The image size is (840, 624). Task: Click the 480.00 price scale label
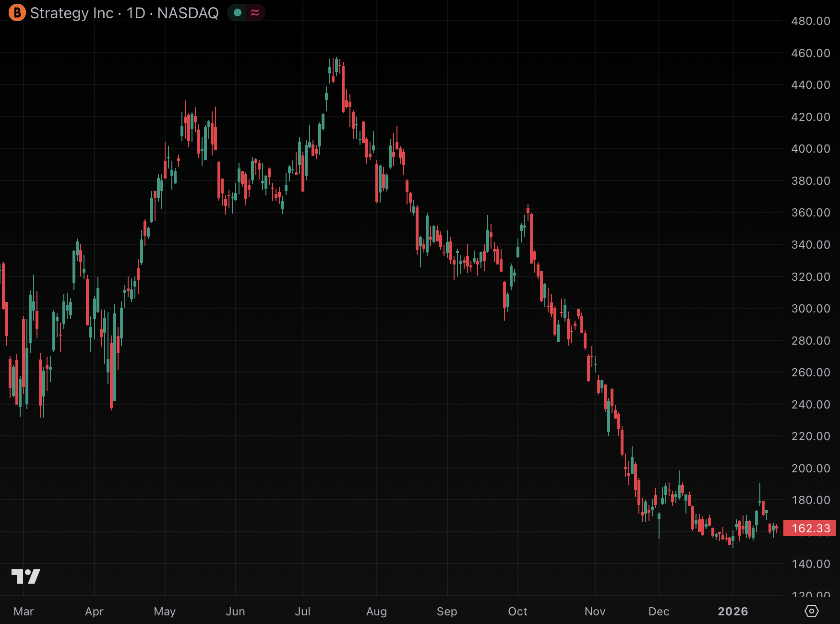[x=810, y=21]
